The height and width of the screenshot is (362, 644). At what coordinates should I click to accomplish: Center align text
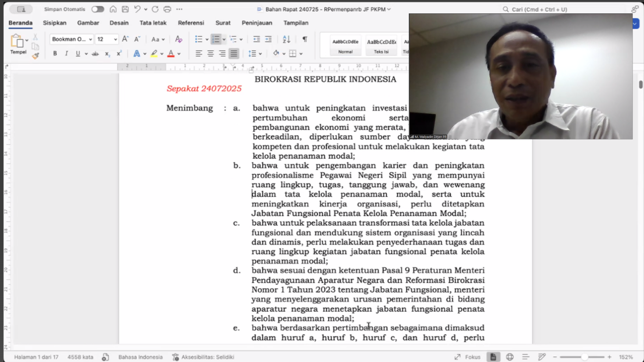click(211, 53)
